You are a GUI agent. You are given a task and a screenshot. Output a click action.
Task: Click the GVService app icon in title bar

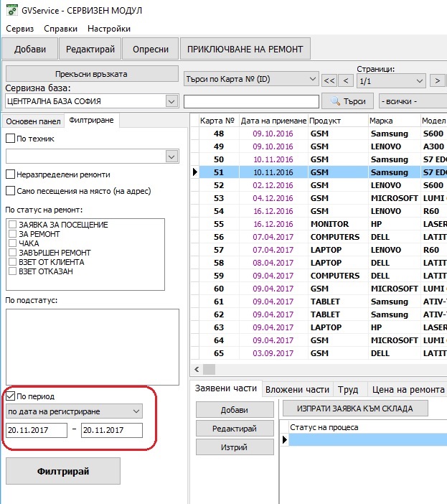click(12, 10)
